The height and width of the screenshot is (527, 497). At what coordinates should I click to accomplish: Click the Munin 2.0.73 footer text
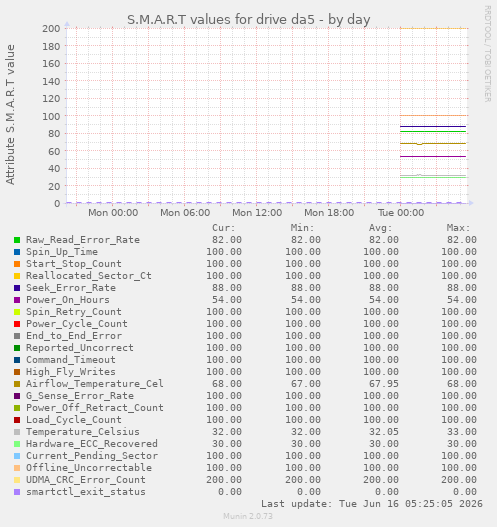[x=248, y=516]
